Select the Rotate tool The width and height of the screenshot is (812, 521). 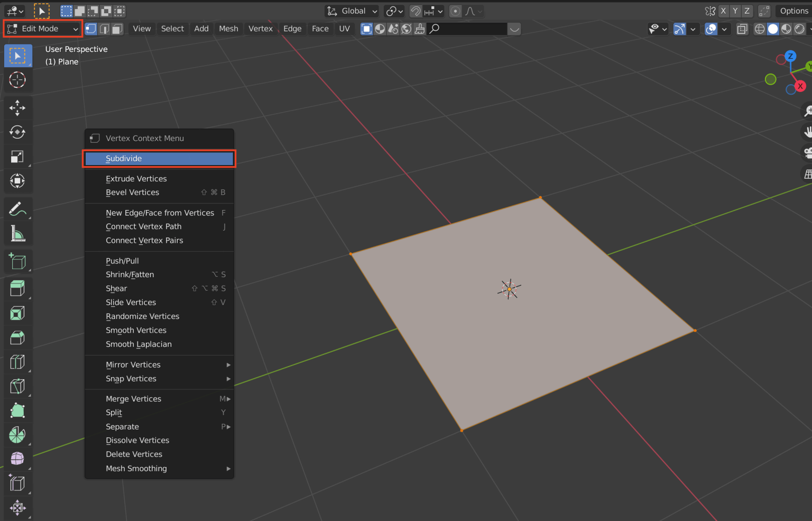coord(17,132)
